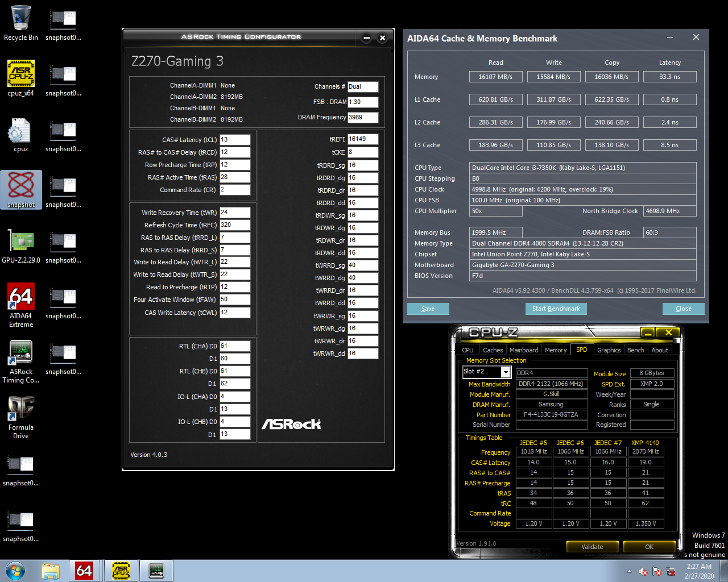This screenshot has height=582, width=728.
Task: Select the GPU-Z.2.29.0 desktop icon
Action: [21, 246]
